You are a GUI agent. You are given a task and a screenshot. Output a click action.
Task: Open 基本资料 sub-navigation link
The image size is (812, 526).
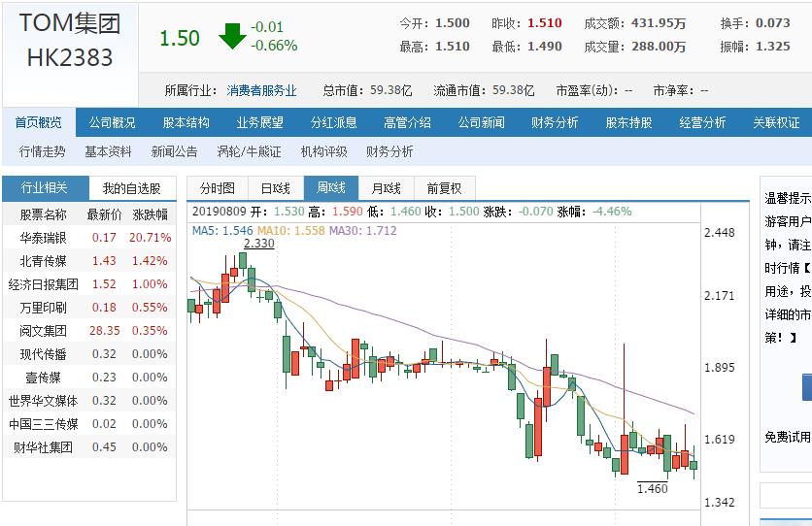click(108, 151)
